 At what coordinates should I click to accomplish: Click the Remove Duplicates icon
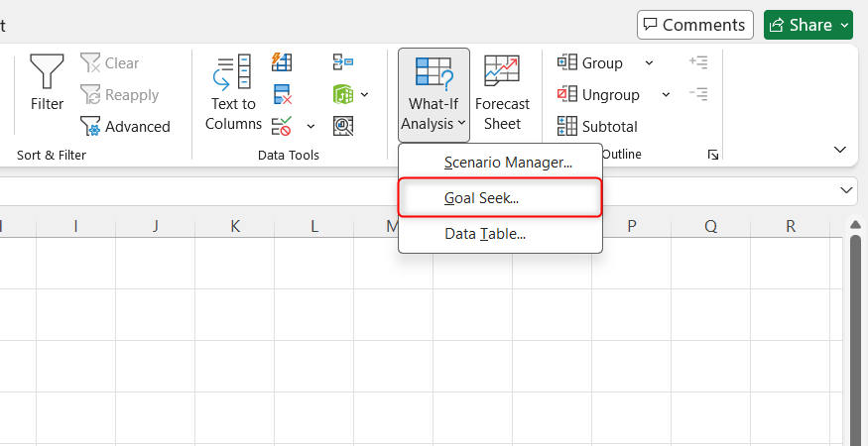pos(283,94)
